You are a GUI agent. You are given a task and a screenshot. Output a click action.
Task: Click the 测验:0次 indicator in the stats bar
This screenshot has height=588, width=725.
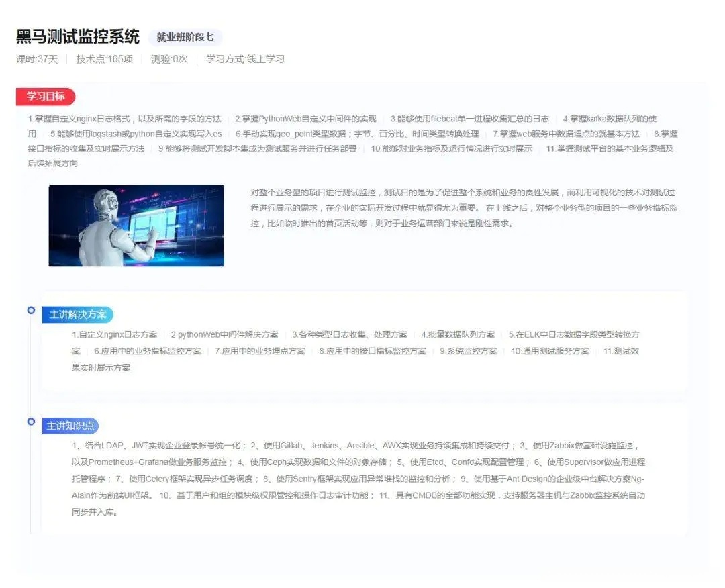(166, 59)
